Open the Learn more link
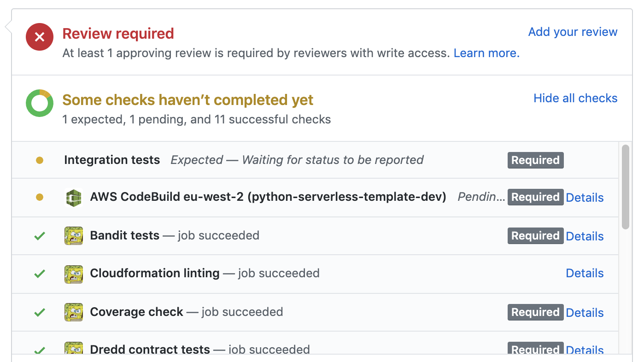This screenshot has height=362, width=644. [x=486, y=53]
